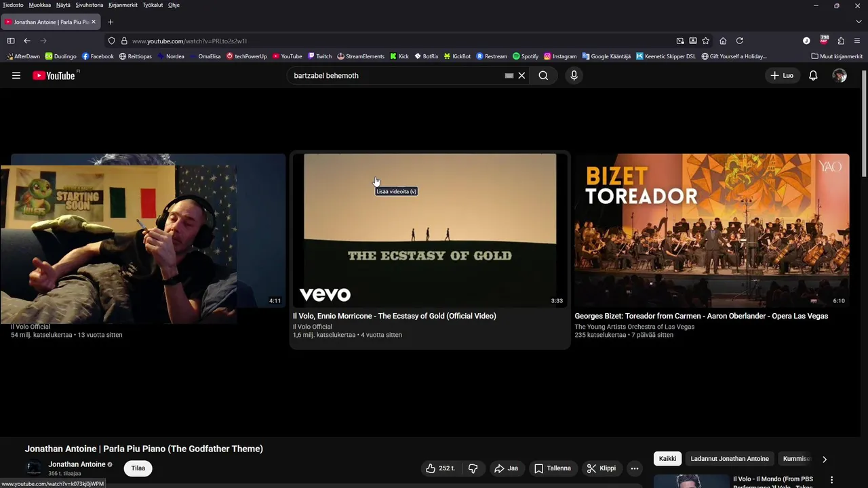
Task: Open the Tiedosto menu
Action: pyautogui.click(x=13, y=5)
